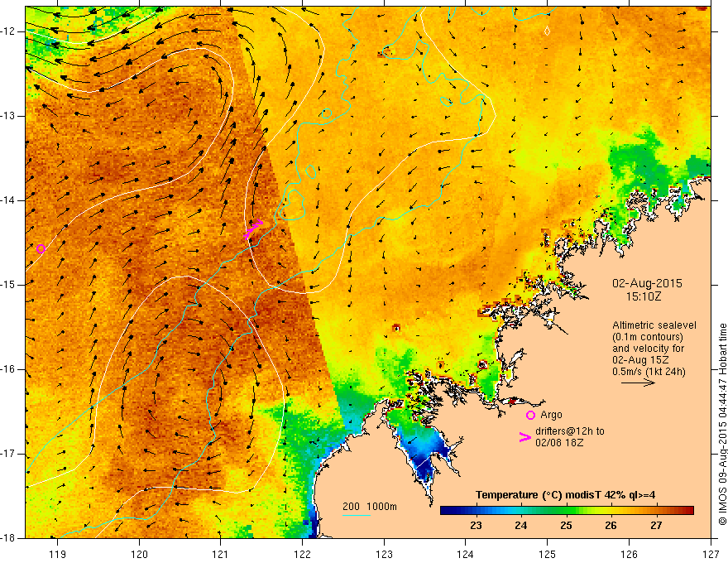The height and width of the screenshot is (563, 728).
Task: Click the 'Altimetric sealevel' caption line
Action: click(x=654, y=325)
